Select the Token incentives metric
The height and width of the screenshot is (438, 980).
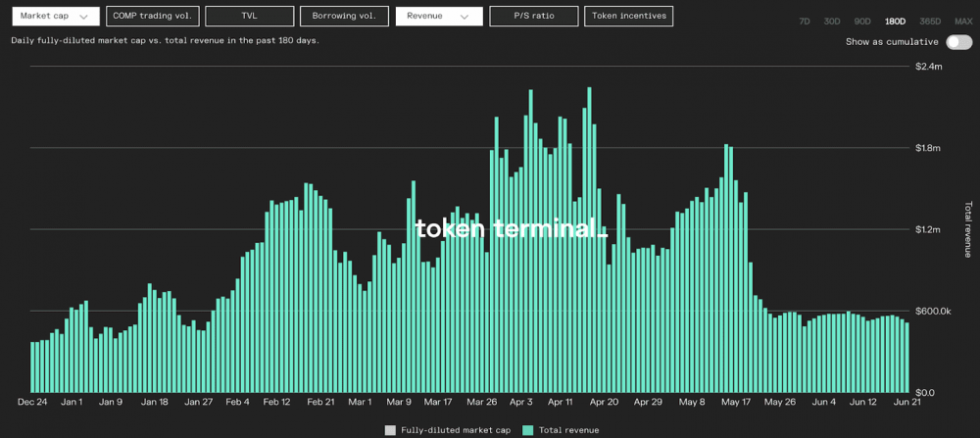click(627, 16)
